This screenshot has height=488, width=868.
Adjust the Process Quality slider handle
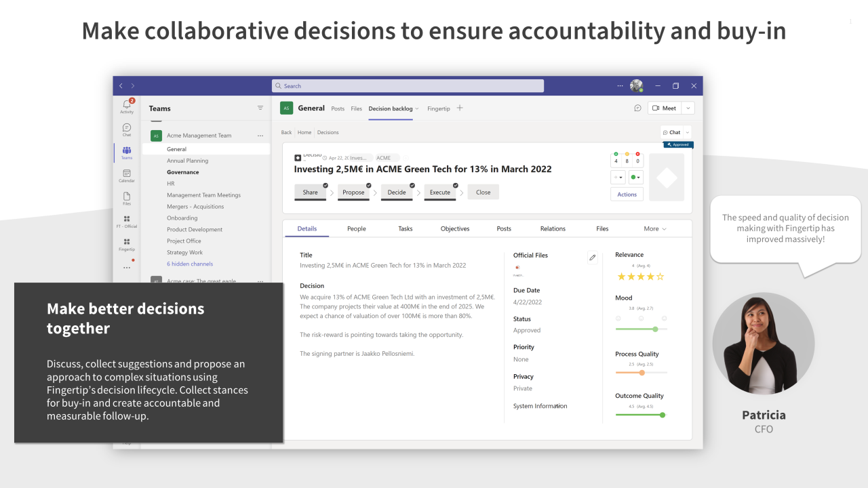point(642,372)
